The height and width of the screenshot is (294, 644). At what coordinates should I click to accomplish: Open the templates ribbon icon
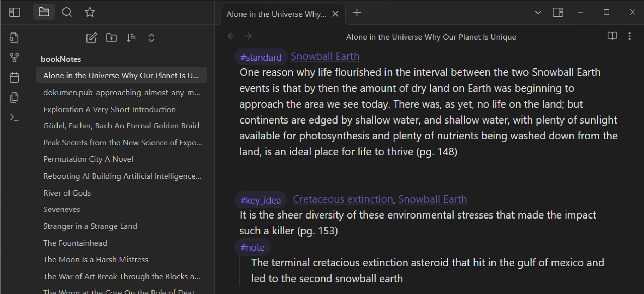pos(14,97)
